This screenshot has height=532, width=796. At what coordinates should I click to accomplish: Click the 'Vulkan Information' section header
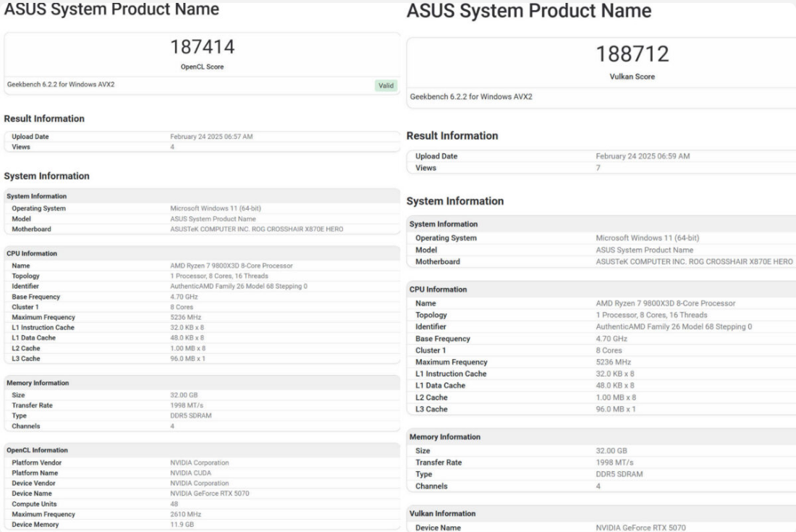(x=443, y=514)
